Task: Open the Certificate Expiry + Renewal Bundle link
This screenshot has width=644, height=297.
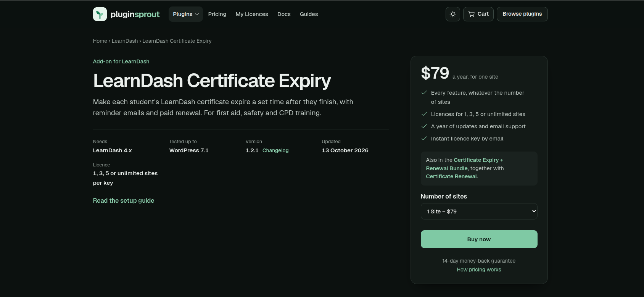Action: coord(465,164)
